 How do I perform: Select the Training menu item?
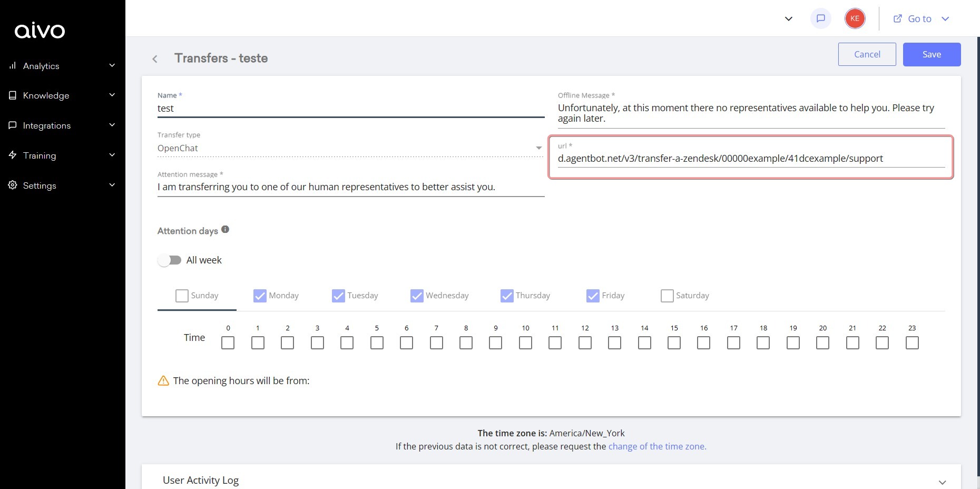coord(13,155)
